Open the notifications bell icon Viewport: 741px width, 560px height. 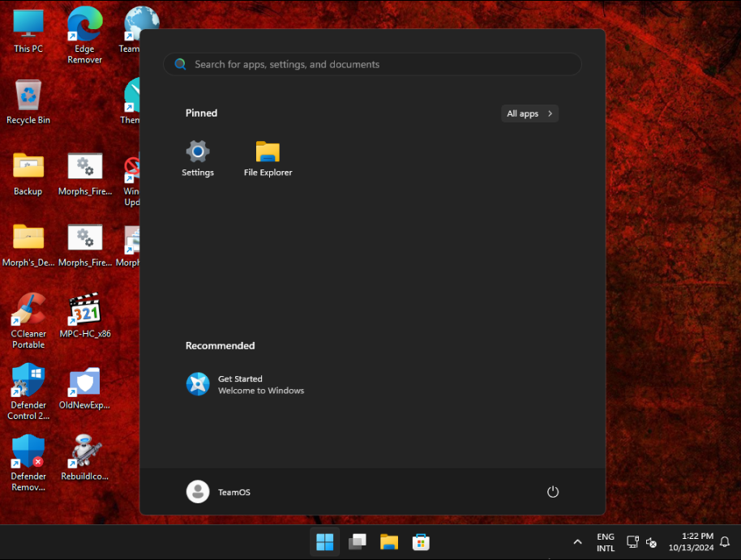click(x=725, y=542)
